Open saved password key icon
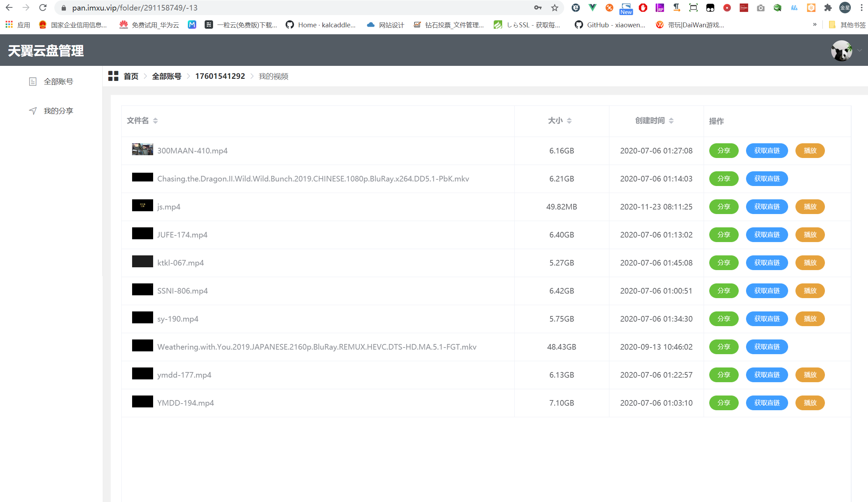The image size is (868, 502). 538,8
